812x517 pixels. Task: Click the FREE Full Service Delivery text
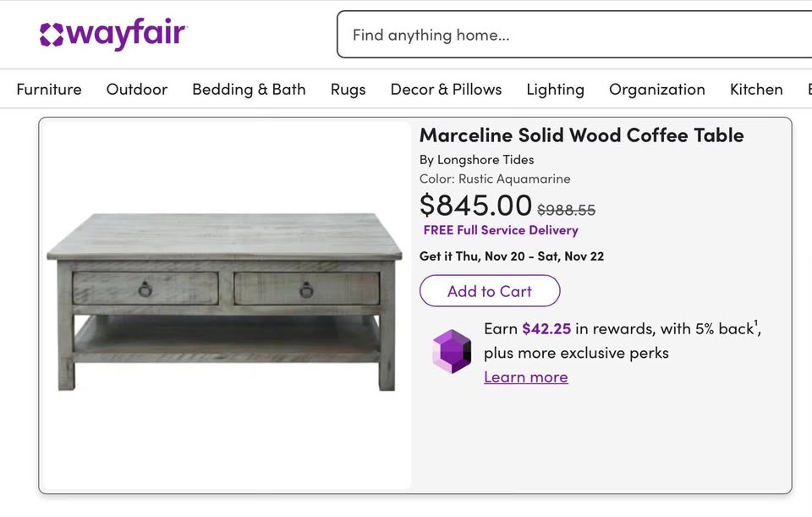(x=501, y=230)
